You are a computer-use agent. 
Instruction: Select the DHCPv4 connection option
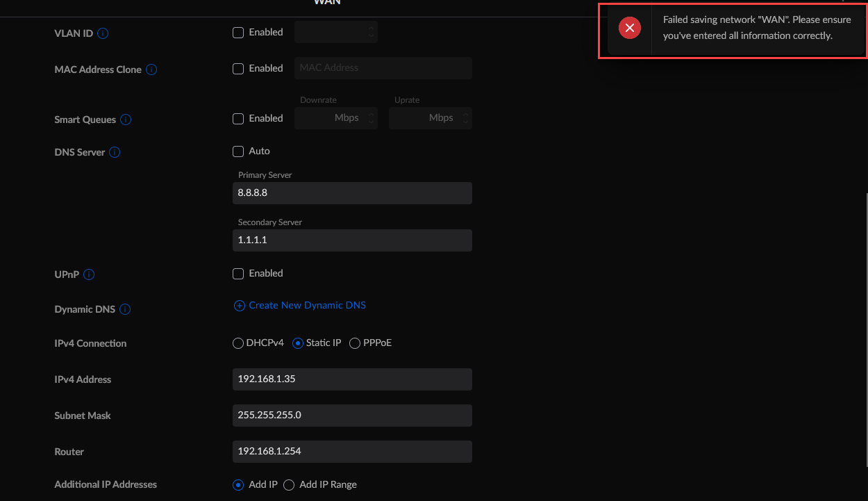238,343
